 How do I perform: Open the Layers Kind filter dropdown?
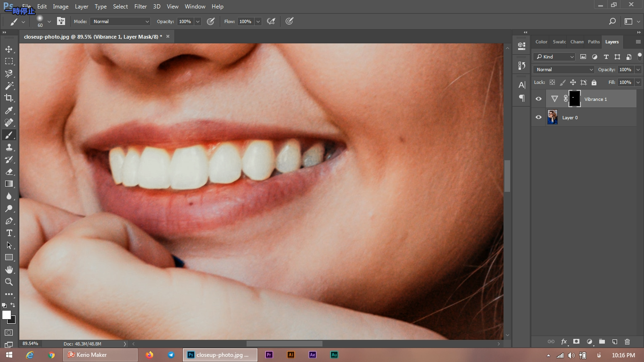coord(554,57)
